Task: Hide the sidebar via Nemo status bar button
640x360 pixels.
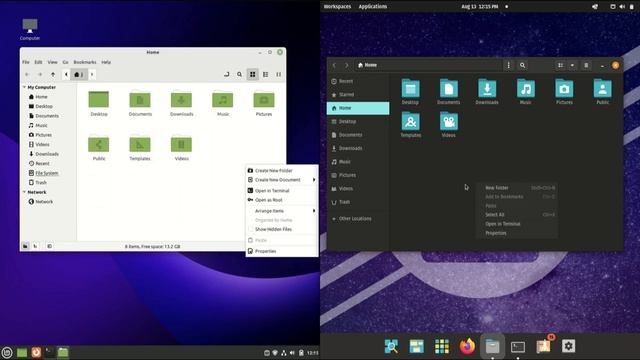Action: pyautogui.click(x=49, y=246)
